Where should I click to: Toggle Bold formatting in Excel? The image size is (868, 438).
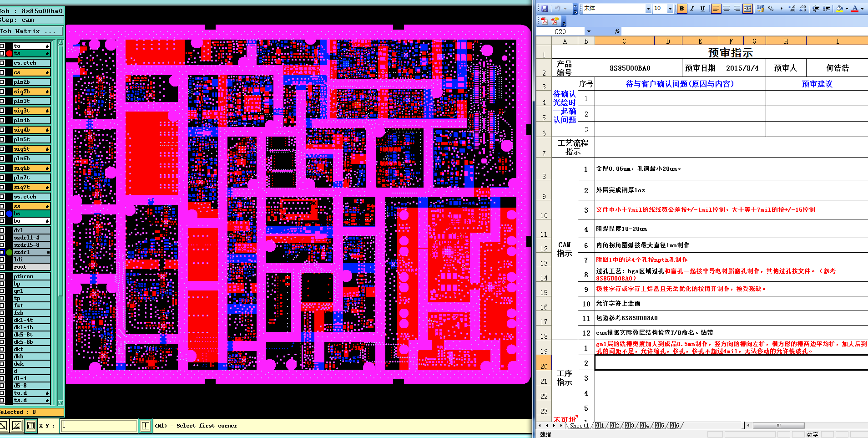pos(681,9)
